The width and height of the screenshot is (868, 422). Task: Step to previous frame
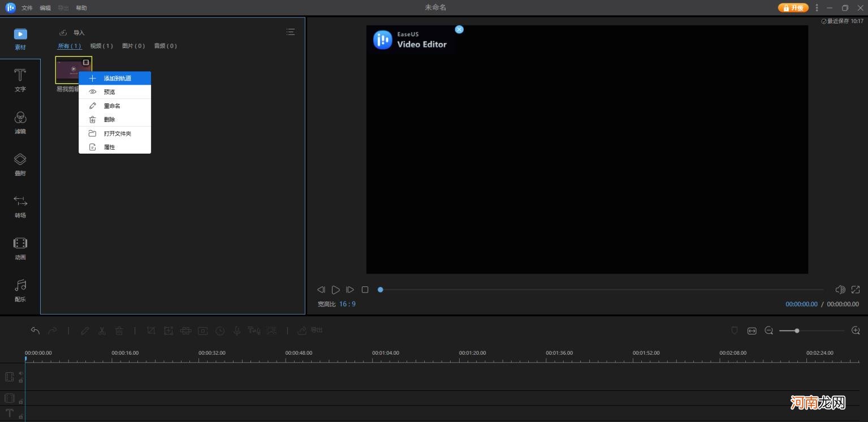click(321, 290)
